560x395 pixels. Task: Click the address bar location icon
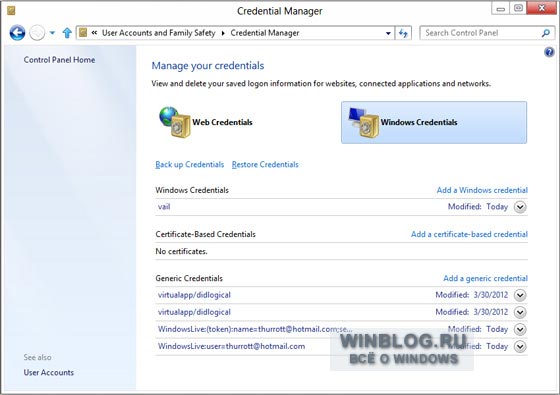pos(83,33)
